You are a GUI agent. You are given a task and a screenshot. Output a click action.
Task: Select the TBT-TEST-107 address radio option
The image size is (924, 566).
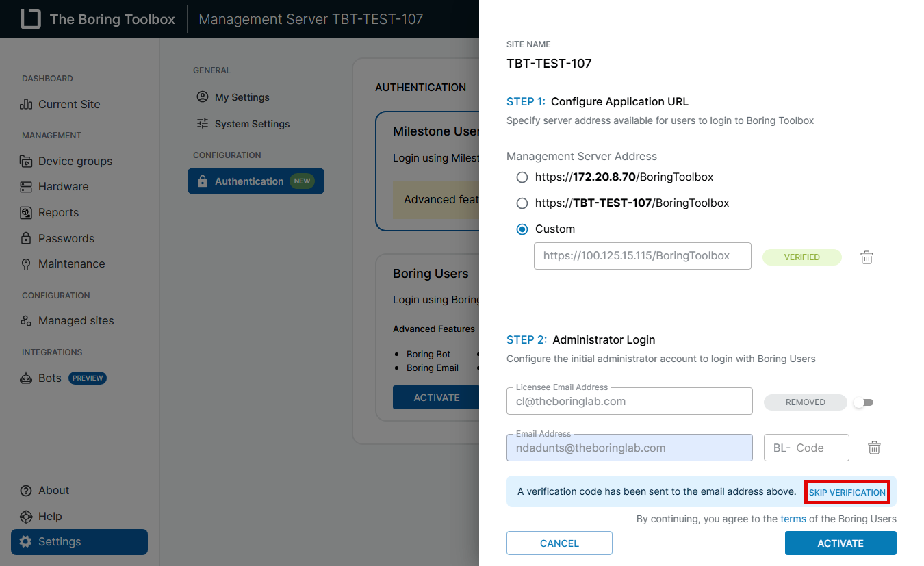(522, 203)
